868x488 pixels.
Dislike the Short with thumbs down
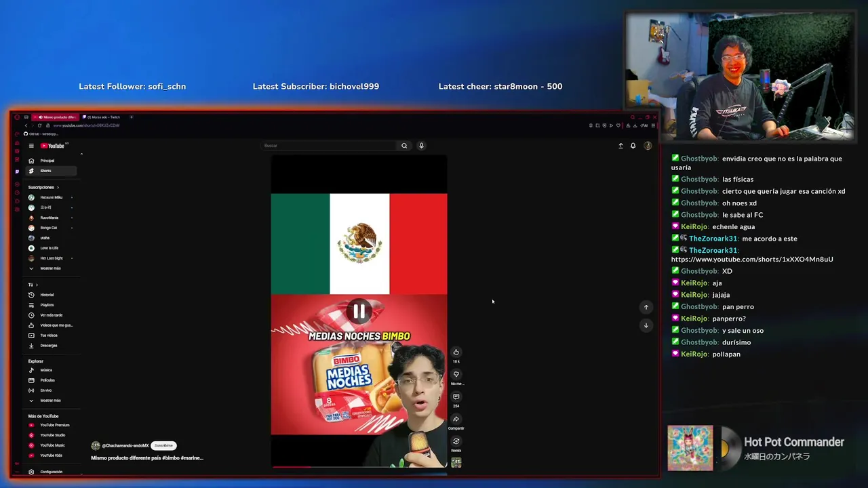point(456,374)
